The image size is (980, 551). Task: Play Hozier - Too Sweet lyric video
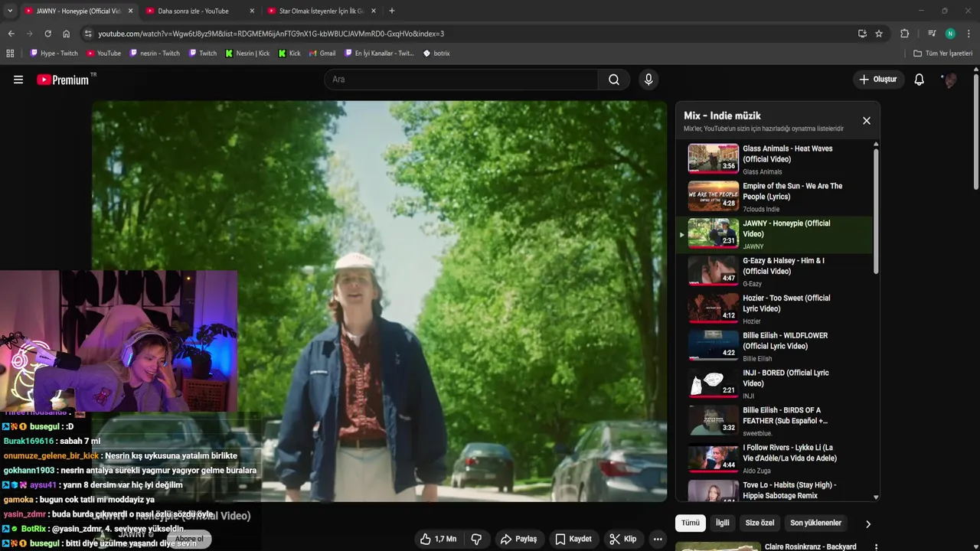point(714,308)
